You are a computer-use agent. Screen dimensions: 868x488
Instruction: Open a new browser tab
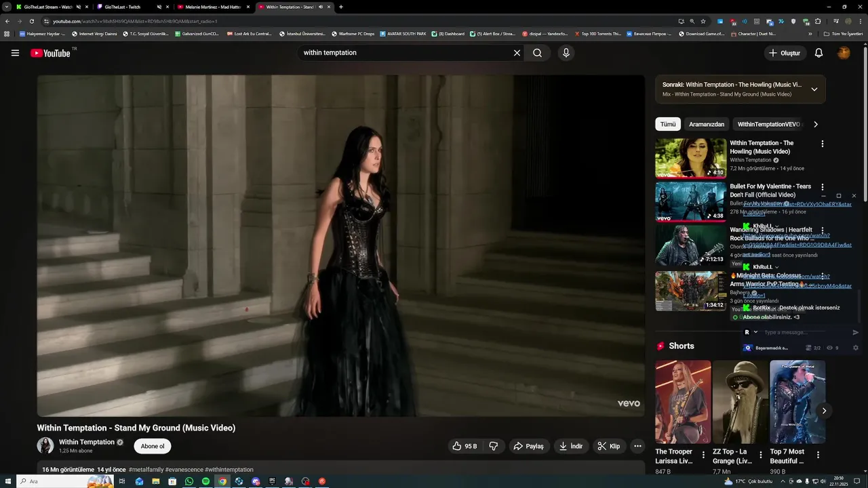click(340, 7)
